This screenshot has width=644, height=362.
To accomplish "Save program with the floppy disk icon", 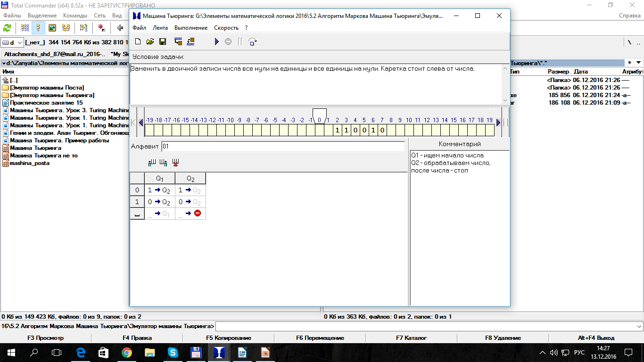I will tap(163, 41).
